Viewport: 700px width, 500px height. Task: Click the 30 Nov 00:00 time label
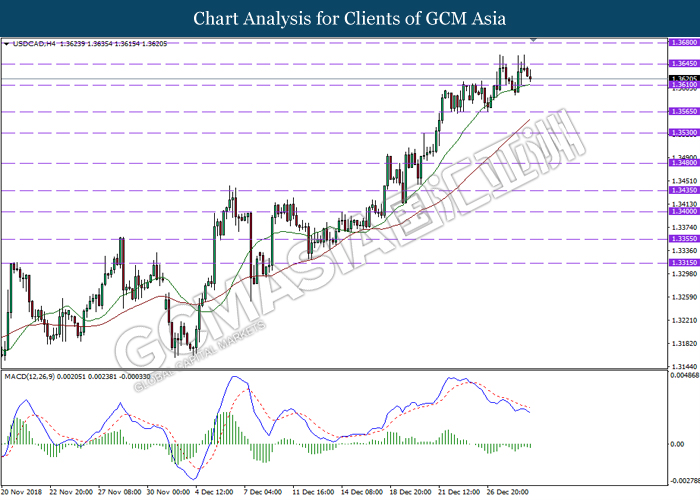(168, 492)
